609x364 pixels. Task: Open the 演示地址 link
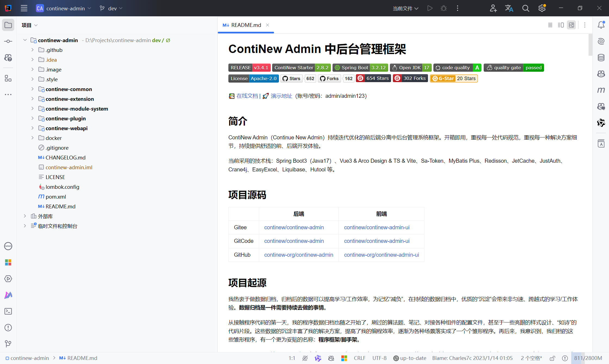pos(281,96)
